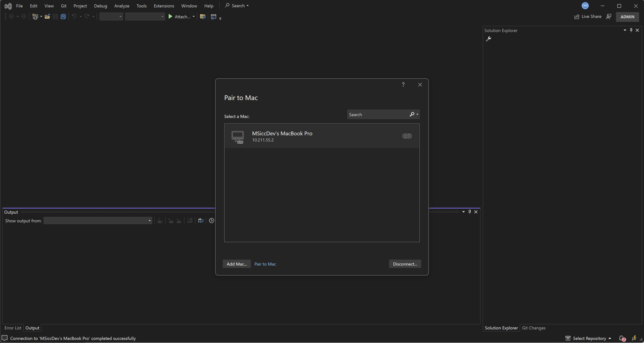The image size is (644, 343).
Task: Click the Navigate Forward arrow icon
Action: coord(23,17)
